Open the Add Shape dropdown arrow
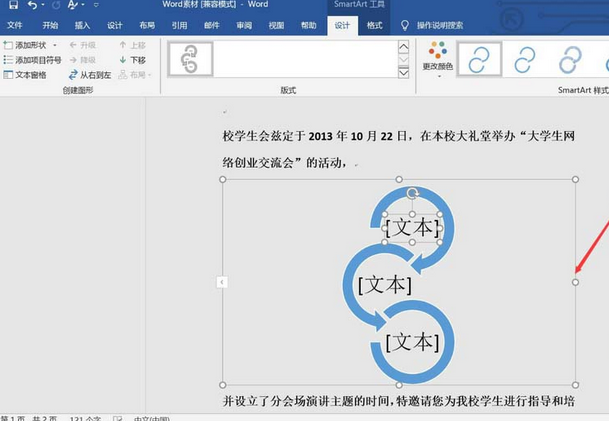Screen dimensions: 609x421 pyautogui.click(x=56, y=45)
